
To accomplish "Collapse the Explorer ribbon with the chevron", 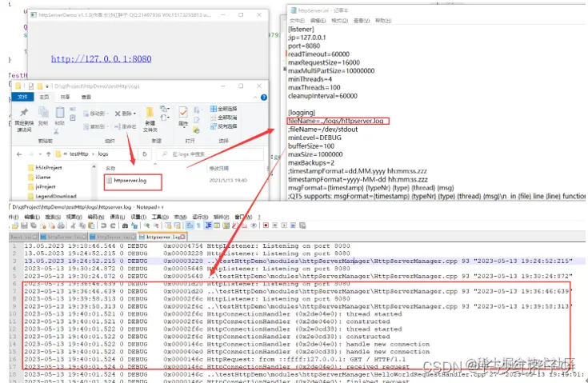I will click(255, 98).
